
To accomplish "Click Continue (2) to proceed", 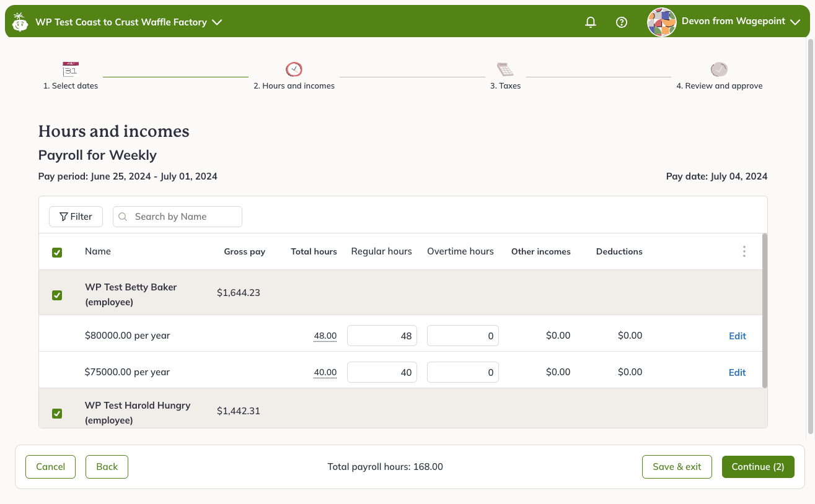I will pyautogui.click(x=758, y=467).
